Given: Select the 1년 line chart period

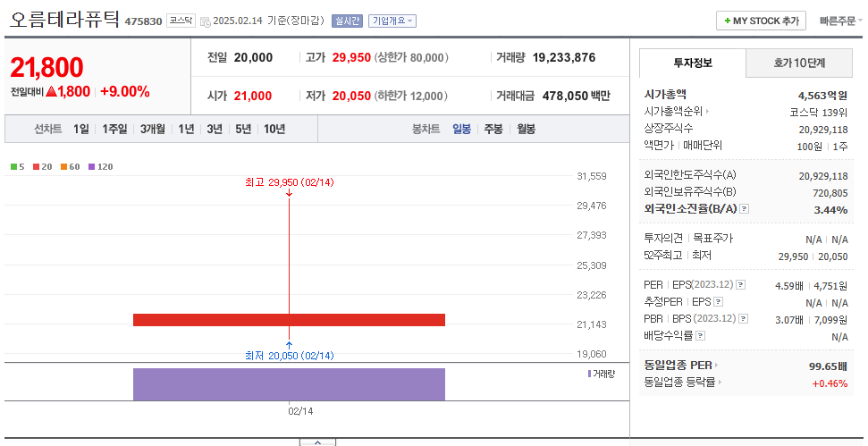Looking at the screenshot, I should click(x=186, y=129).
